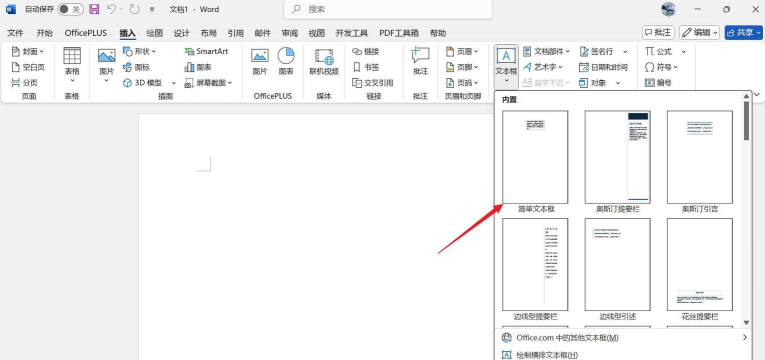Click the 联机视频 online video button

click(324, 62)
